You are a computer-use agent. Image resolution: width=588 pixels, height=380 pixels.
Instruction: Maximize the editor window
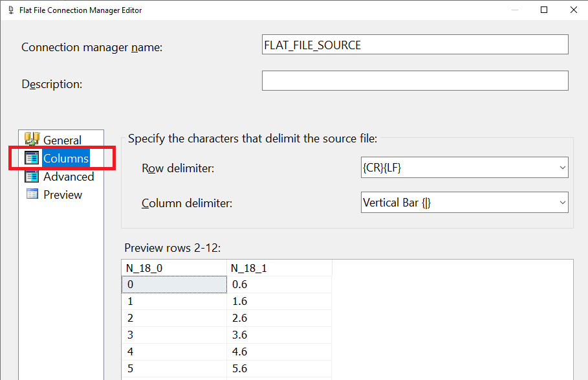[x=544, y=10]
